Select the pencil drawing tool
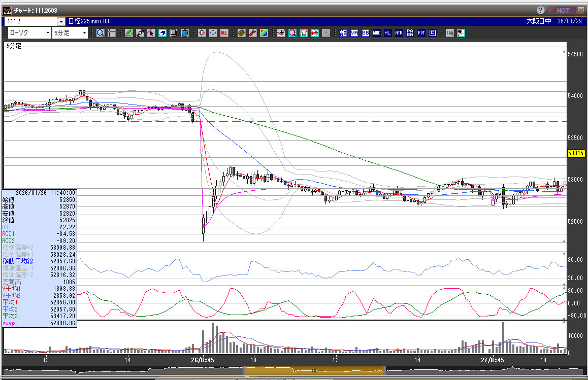Viewport: 588px width, 380px height. [128, 33]
